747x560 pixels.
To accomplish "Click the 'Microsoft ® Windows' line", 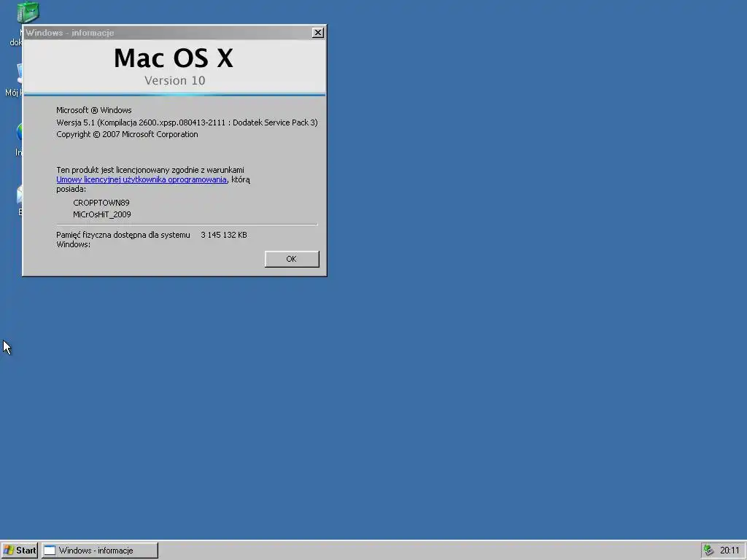I will tap(94, 110).
